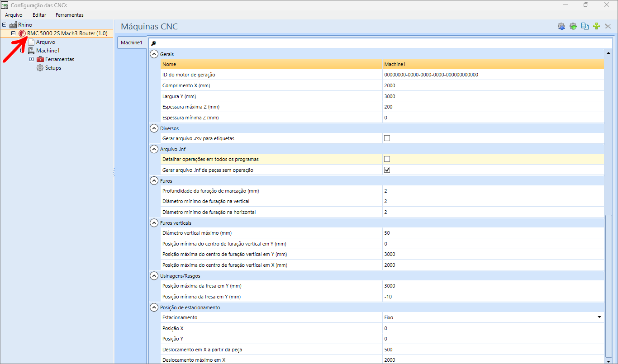This screenshot has height=364, width=618.
Task: Click the Diâmetro vertical máximo value 50
Action: click(x=493, y=233)
